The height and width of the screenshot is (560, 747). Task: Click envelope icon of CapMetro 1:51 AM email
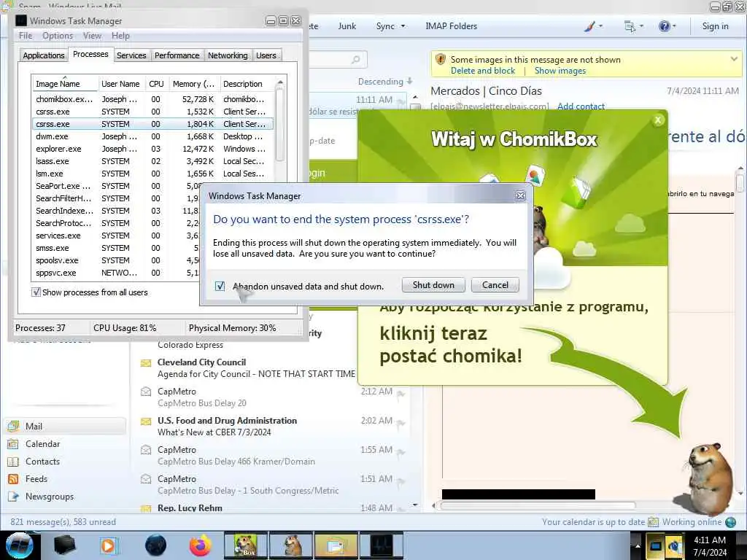coord(146,479)
